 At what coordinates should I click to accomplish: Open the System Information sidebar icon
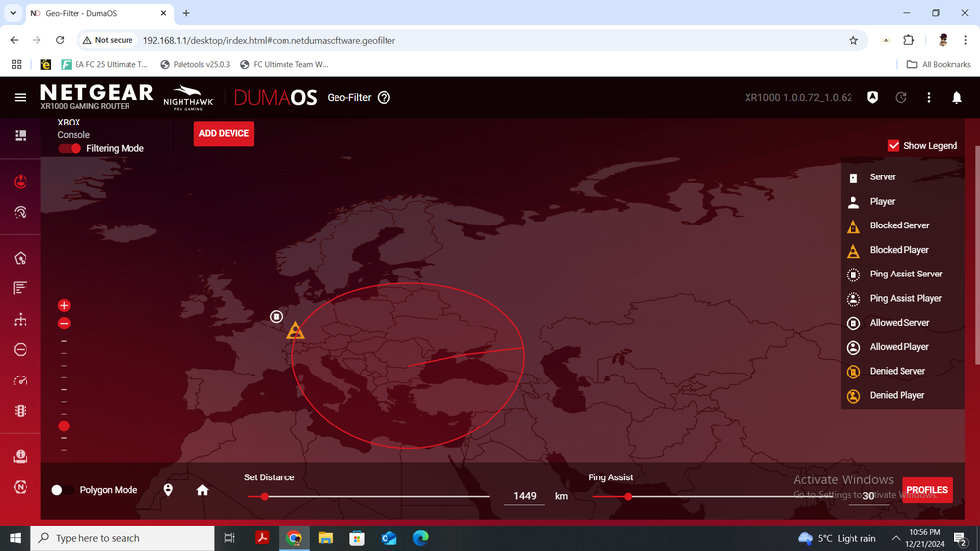tap(20, 456)
